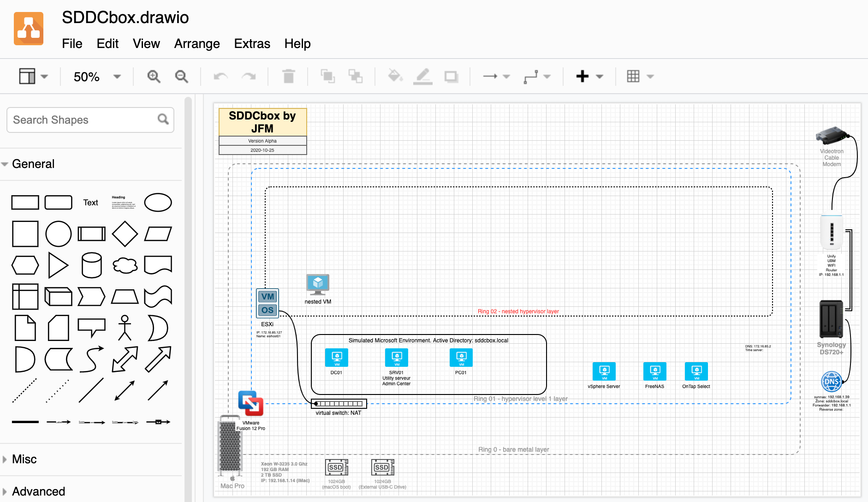Open the View menu
Viewport: 868px width, 502px height.
146,43
